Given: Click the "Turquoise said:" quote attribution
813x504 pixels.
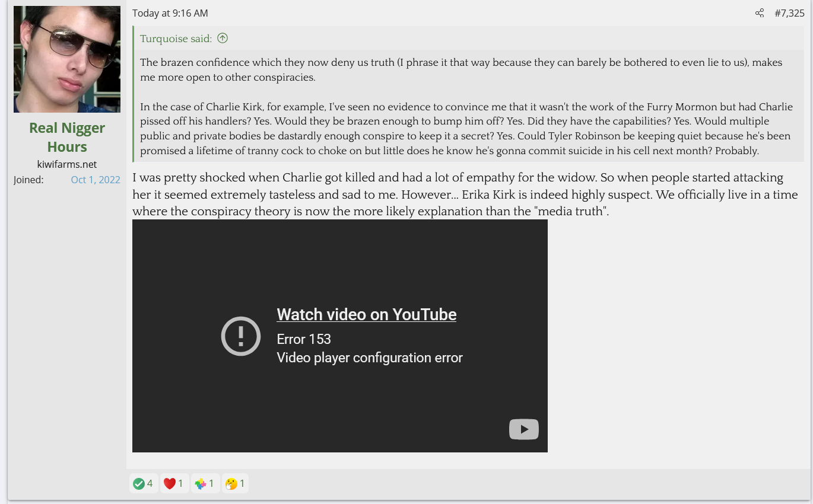Looking at the screenshot, I should pos(176,39).
